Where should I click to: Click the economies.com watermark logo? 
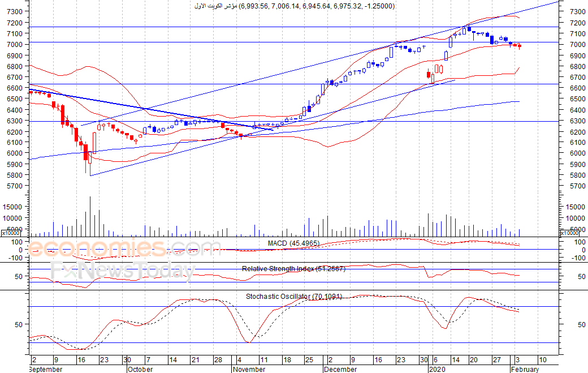(124, 248)
